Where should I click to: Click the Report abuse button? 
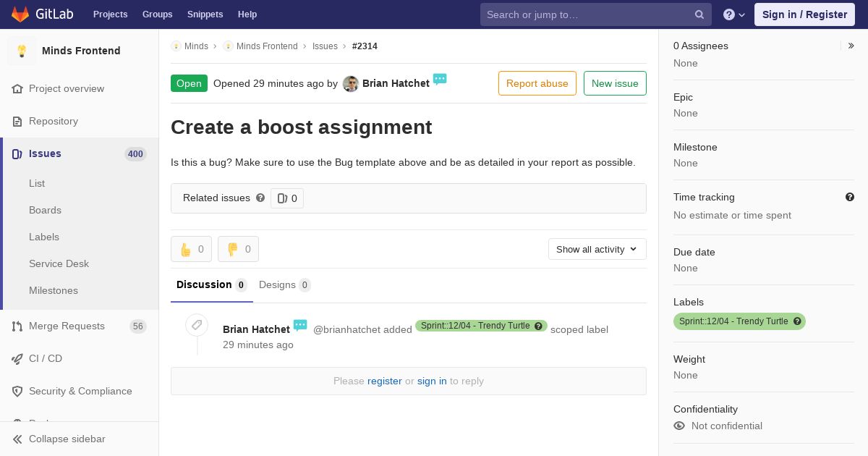(x=537, y=83)
